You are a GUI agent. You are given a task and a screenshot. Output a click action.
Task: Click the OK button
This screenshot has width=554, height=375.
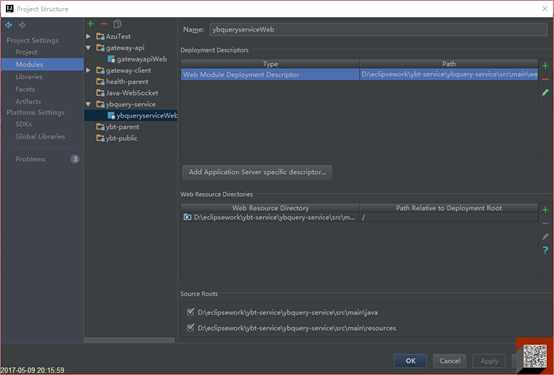click(410, 361)
